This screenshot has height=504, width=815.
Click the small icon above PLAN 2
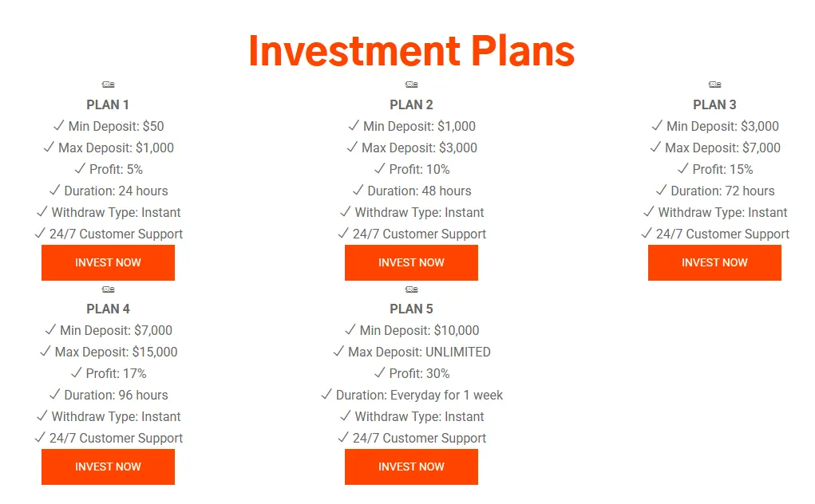(411, 85)
